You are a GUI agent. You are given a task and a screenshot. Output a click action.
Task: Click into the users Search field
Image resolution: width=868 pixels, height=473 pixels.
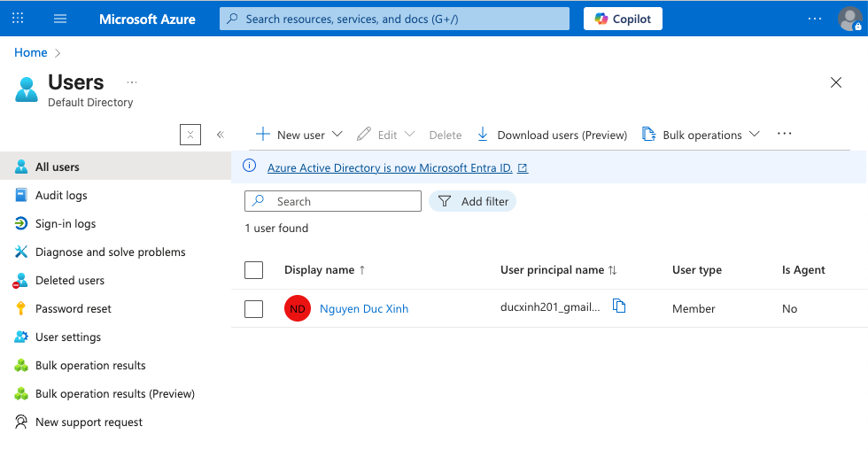[333, 201]
